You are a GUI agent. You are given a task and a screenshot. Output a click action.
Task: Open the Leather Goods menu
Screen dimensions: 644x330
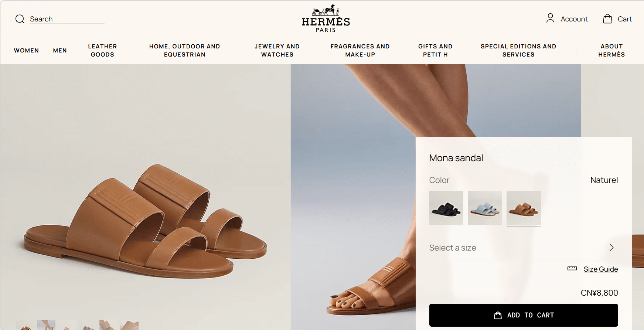point(102,51)
